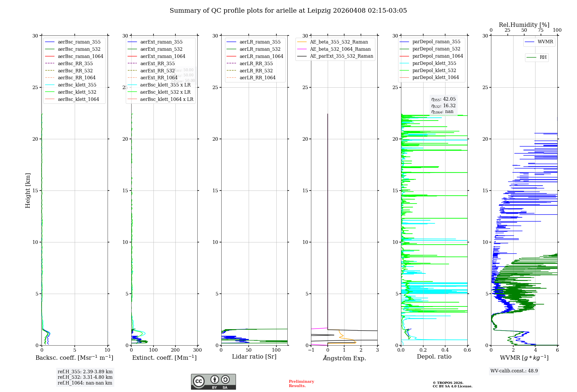This screenshot has height=392, width=577.
Task: Click the parDepol_klett_355 legend entry
Action: pos(434,63)
